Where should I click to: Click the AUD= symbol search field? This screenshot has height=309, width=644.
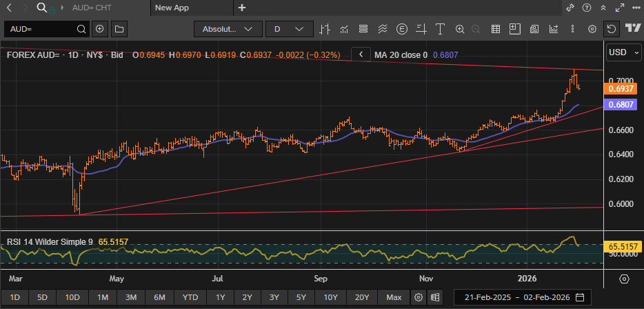point(41,29)
